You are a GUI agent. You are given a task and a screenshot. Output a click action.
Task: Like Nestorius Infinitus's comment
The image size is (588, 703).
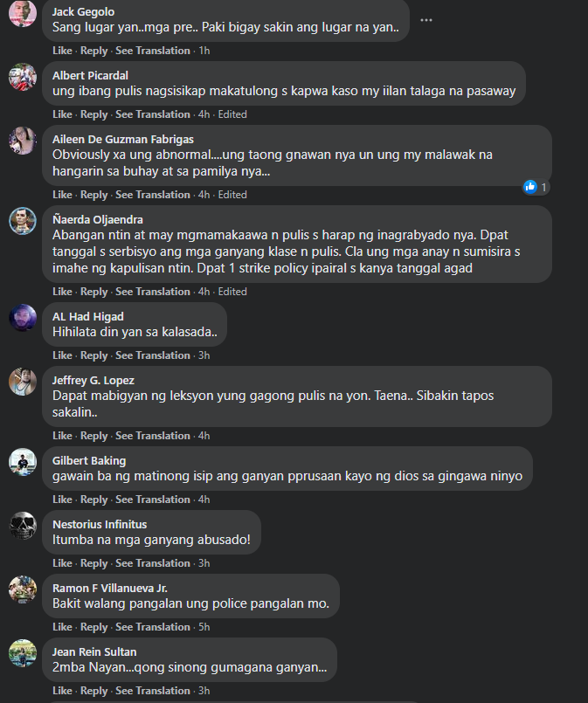62,563
